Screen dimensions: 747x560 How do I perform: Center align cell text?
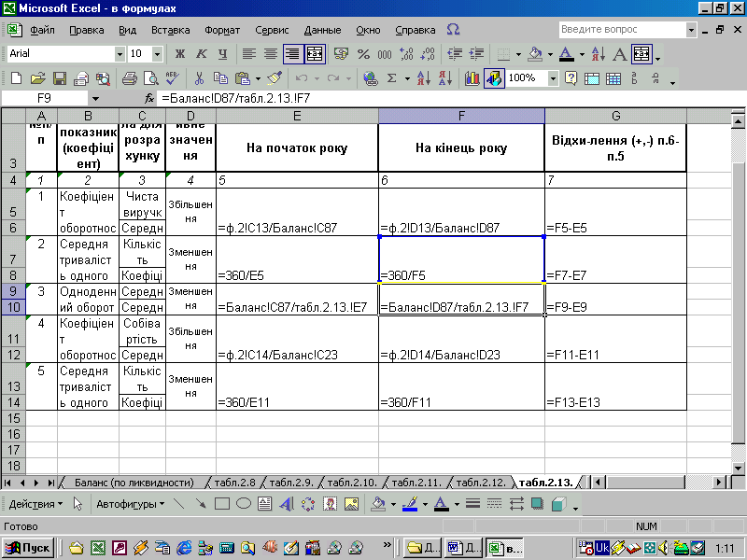click(270, 54)
